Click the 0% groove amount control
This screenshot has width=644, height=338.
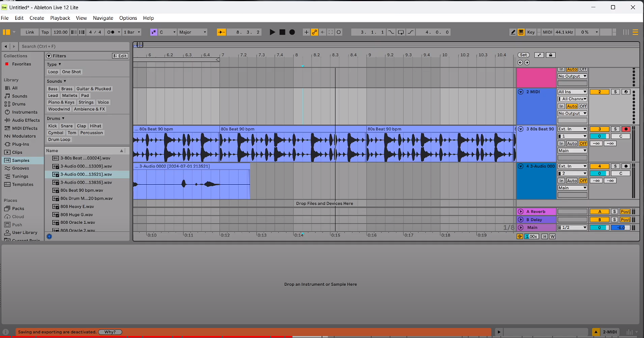point(585,31)
